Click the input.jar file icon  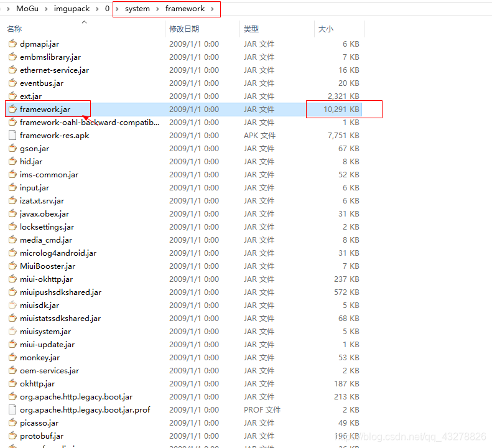(x=12, y=187)
